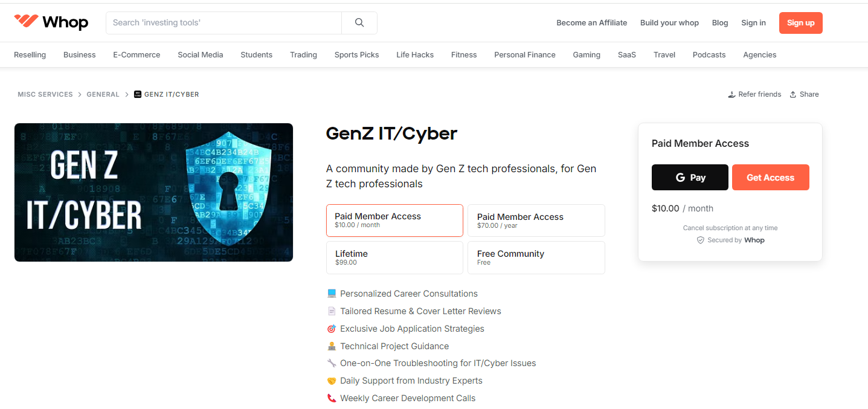Click 'Technical Project Guidance' text
The width and height of the screenshot is (868, 409).
coord(394,346)
